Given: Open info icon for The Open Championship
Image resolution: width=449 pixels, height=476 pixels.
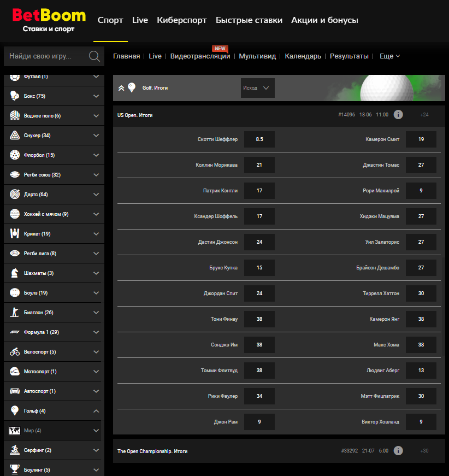Looking at the screenshot, I should [398, 451].
